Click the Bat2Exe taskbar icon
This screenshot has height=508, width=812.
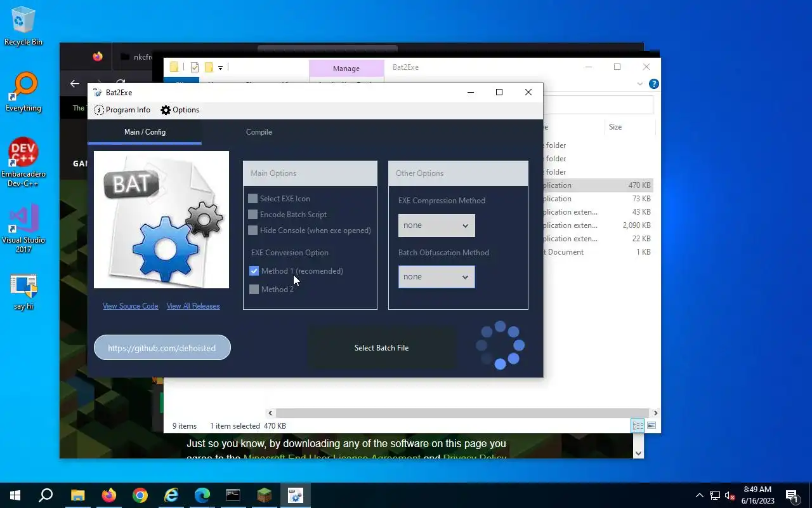coord(295,495)
